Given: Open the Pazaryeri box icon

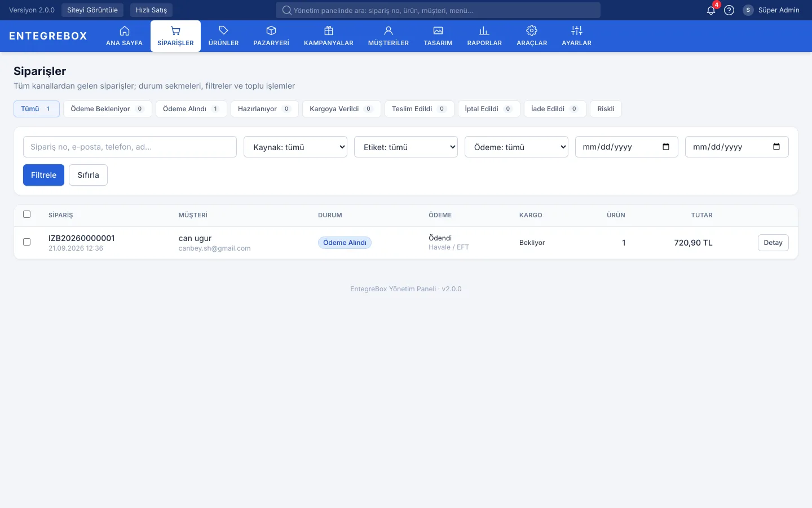Looking at the screenshot, I should (x=271, y=31).
